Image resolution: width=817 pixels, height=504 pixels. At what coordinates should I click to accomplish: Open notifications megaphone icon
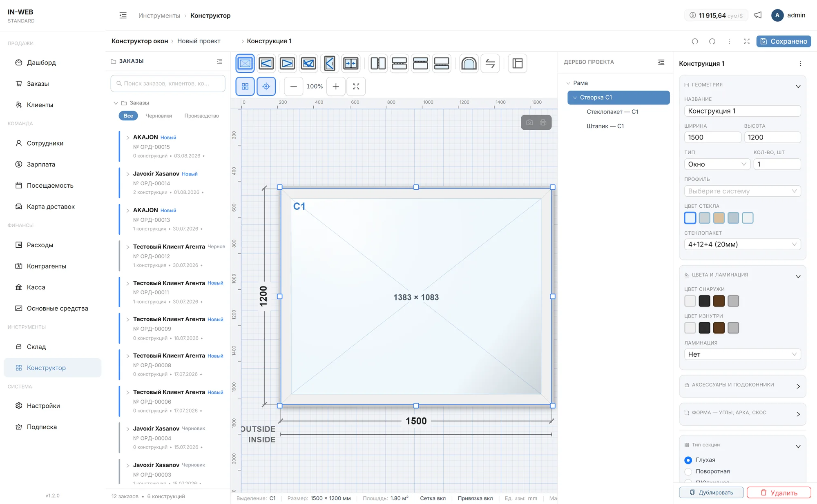tap(758, 15)
